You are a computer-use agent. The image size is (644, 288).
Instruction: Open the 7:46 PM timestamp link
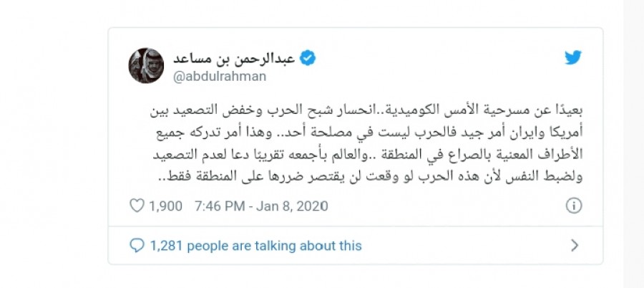click(x=220, y=206)
